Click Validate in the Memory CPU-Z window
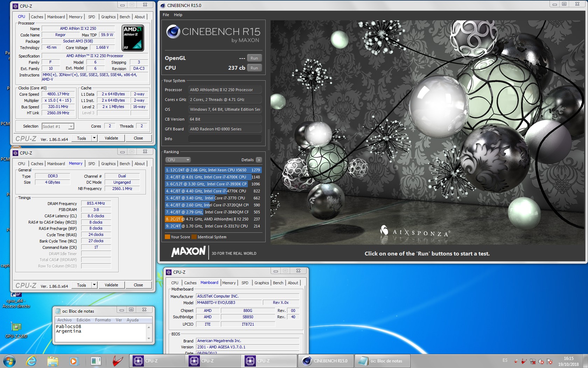This screenshot has width=588, height=368. (x=111, y=285)
